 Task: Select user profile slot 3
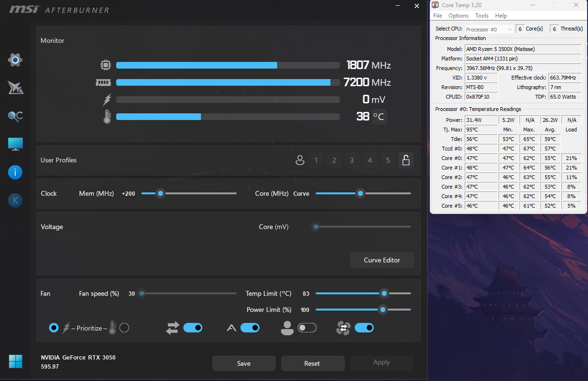[x=352, y=160]
